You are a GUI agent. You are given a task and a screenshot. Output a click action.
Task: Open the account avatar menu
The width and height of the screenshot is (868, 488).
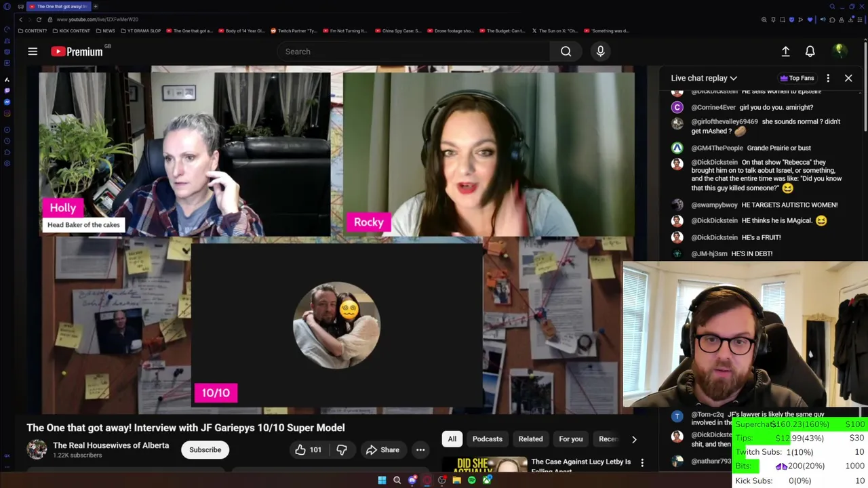click(840, 52)
